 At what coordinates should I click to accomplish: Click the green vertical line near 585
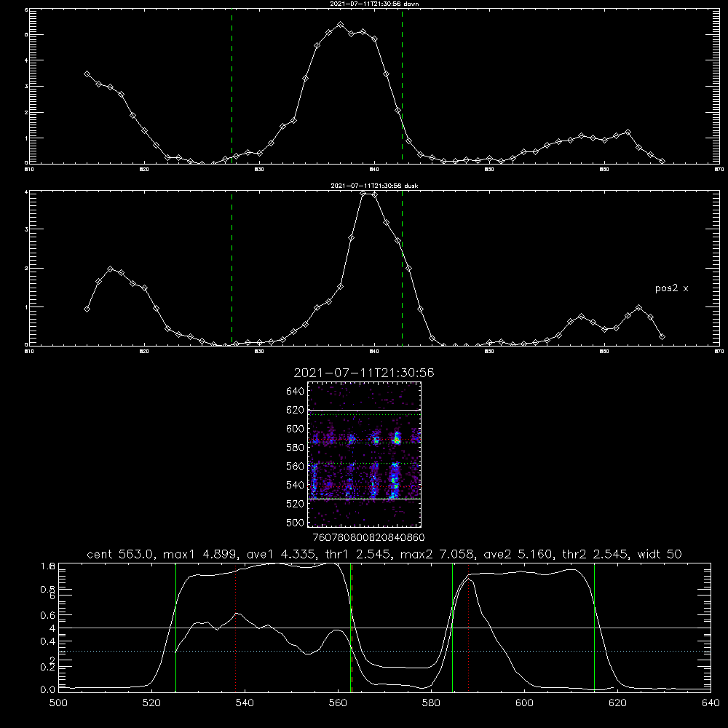coord(452,628)
